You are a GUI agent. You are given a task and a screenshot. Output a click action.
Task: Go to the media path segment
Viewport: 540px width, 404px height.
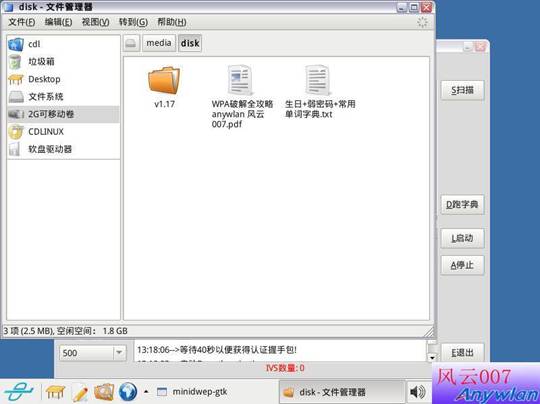coord(159,43)
